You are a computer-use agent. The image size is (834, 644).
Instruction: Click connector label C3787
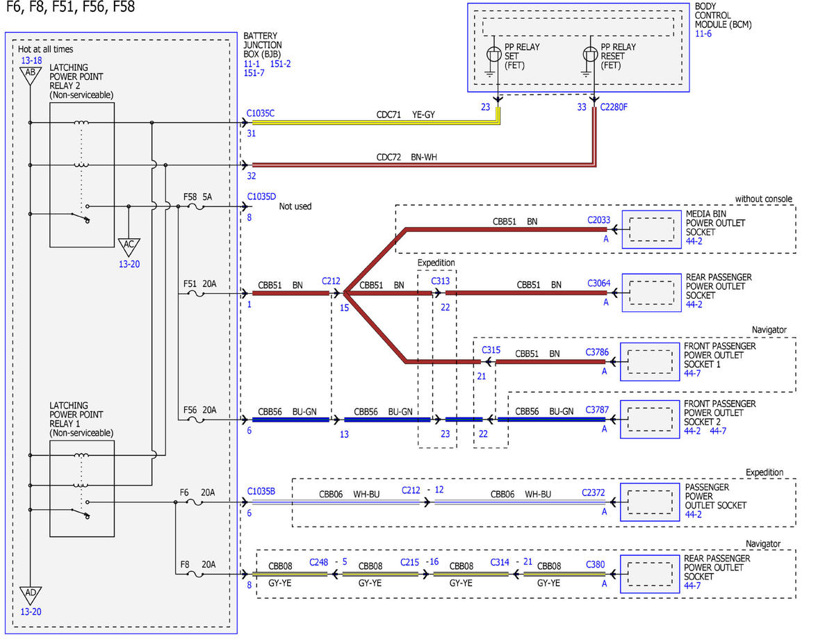tap(597, 410)
